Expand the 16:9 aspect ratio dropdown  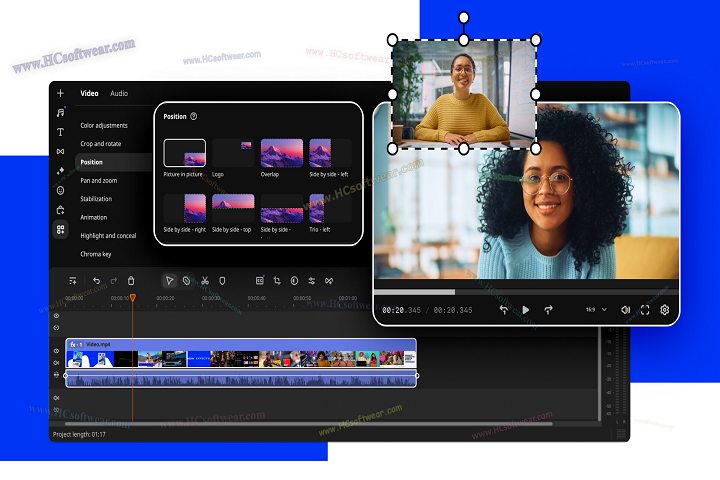pos(595,310)
